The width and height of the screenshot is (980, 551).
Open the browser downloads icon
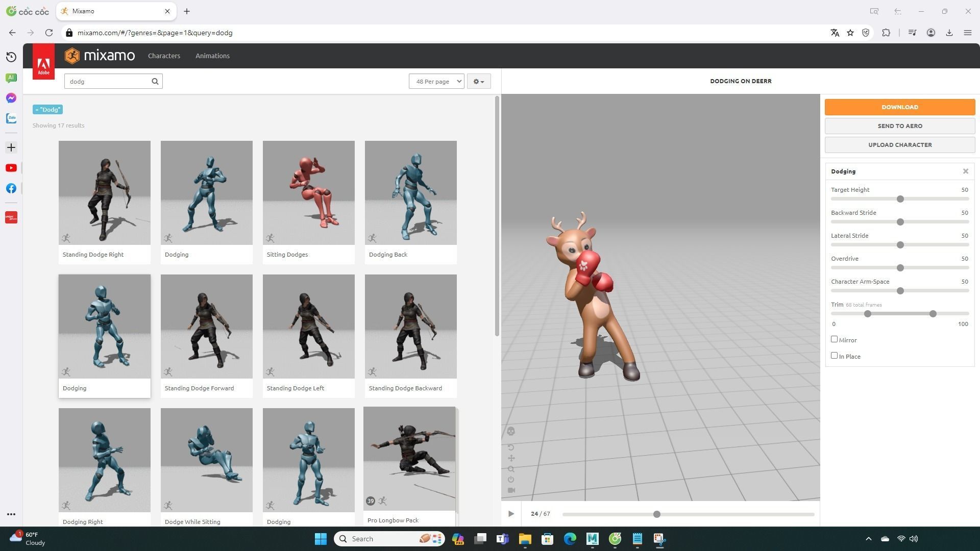[949, 33]
